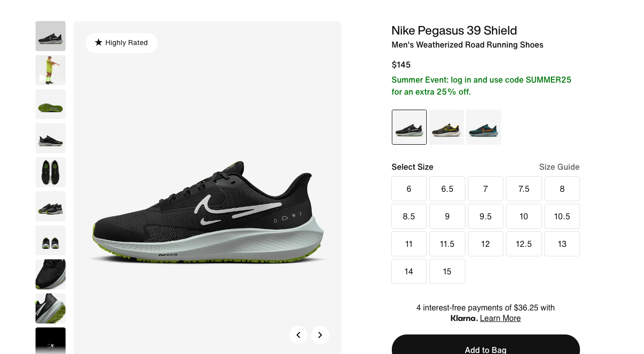Select size 13

562,244
